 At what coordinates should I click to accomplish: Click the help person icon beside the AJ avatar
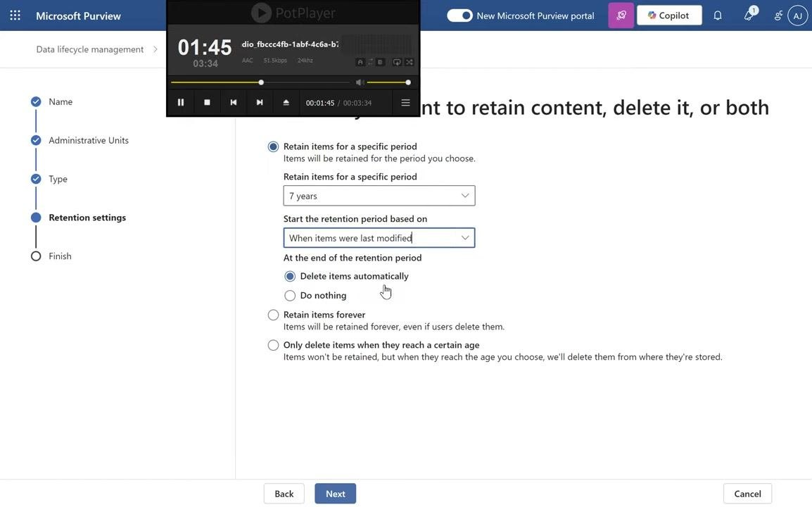pos(778,15)
